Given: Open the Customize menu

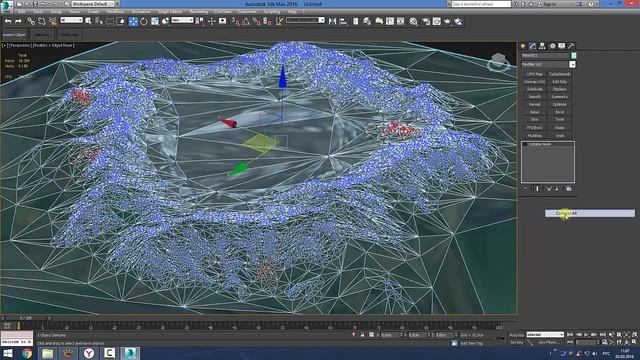Looking at the screenshot, I should (247, 12).
